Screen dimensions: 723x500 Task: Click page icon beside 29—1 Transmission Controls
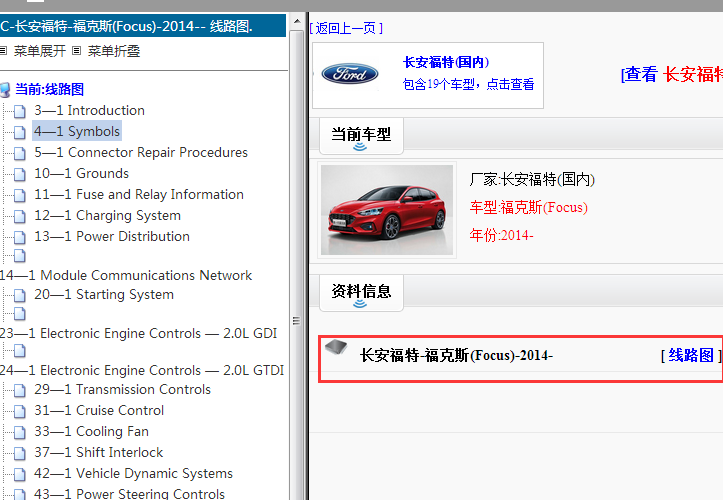tap(19, 390)
